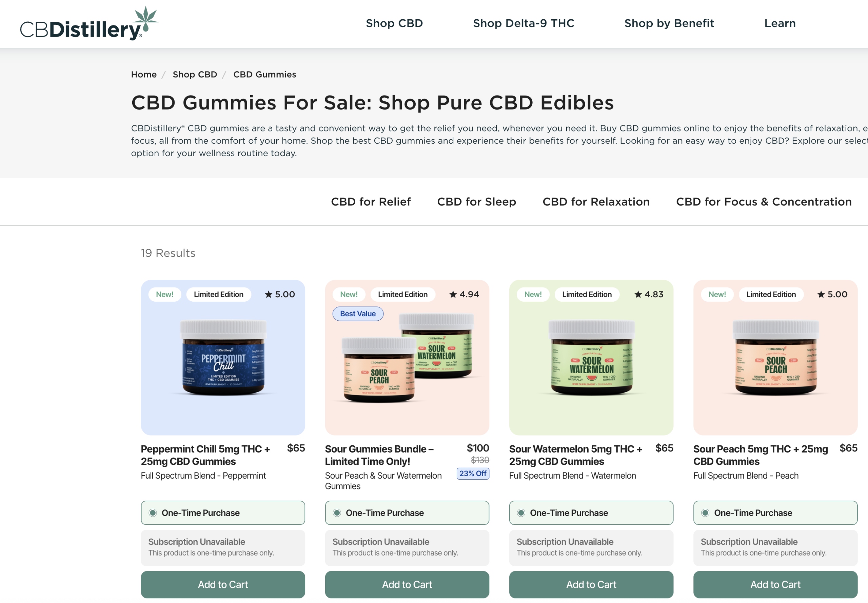The image size is (868, 603).
Task: Open the Sour Watermelon jar product image
Action: (591, 357)
